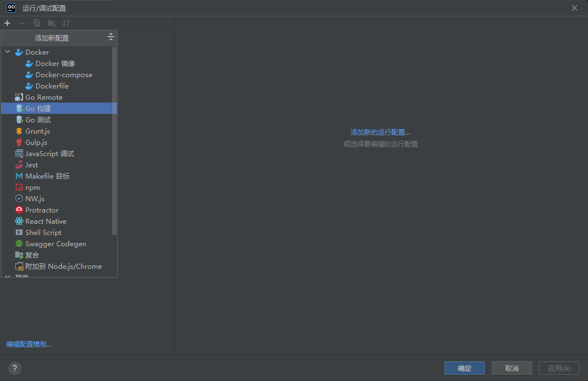588x381 pixels.
Task: Click the Swagger Codegen green icon
Action: point(19,243)
